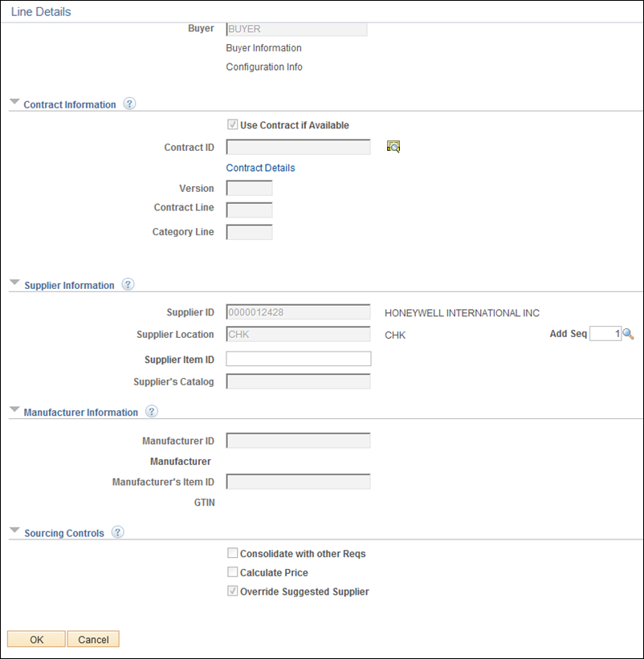The image size is (644, 659).
Task: Toggle Override Suggested Supplier checkbox
Action: tap(232, 591)
